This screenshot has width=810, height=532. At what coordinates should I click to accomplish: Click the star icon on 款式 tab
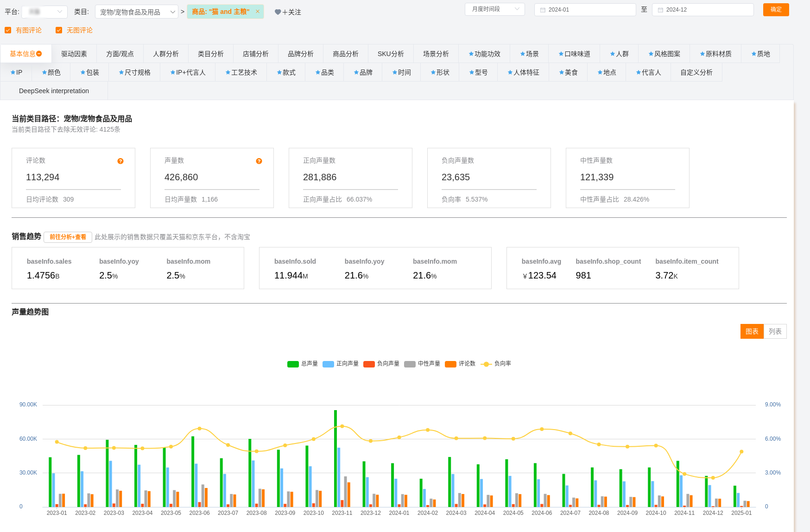[x=279, y=73]
